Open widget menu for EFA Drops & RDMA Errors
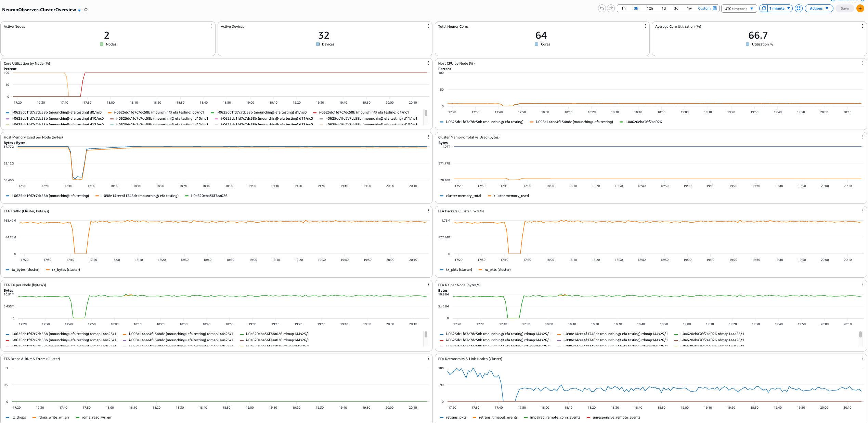 click(428, 359)
